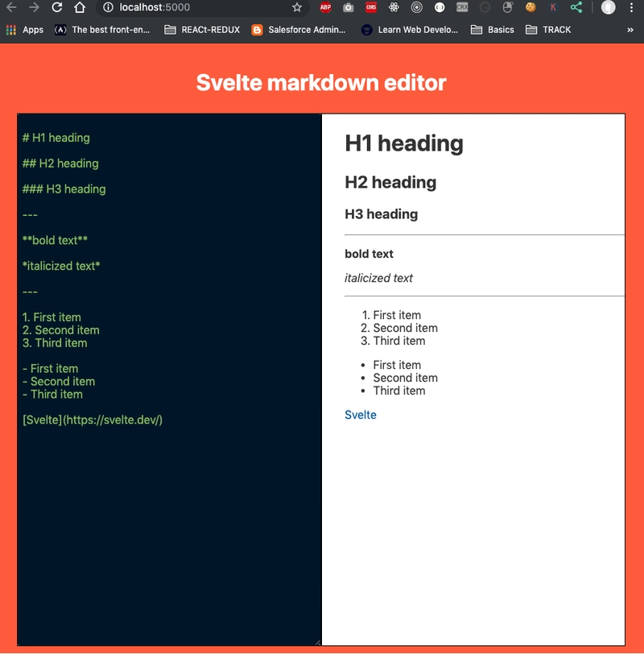The width and height of the screenshot is (644, 654).
Task: Open the Apps grid shortcut
Action: (x=25, y=30)
